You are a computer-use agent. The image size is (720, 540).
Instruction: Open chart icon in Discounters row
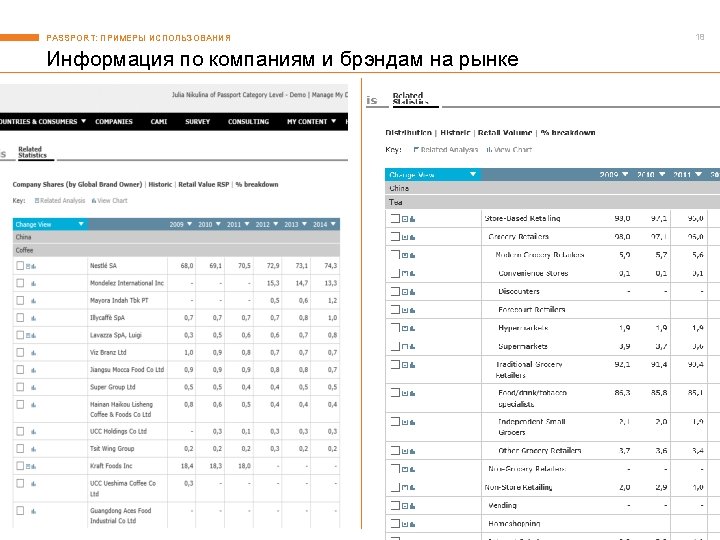click(412, 292)
